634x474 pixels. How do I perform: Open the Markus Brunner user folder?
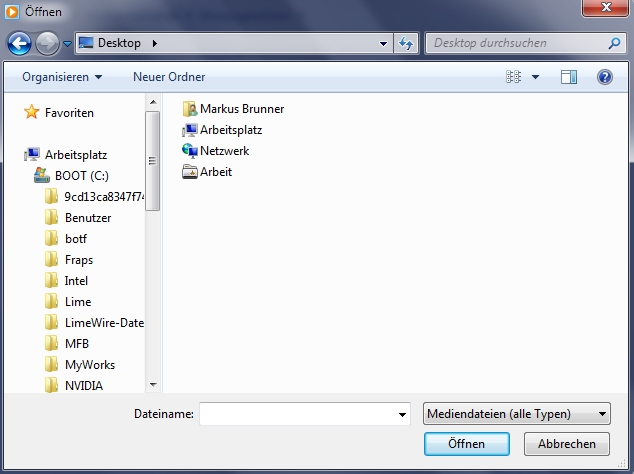click(191, 108)
